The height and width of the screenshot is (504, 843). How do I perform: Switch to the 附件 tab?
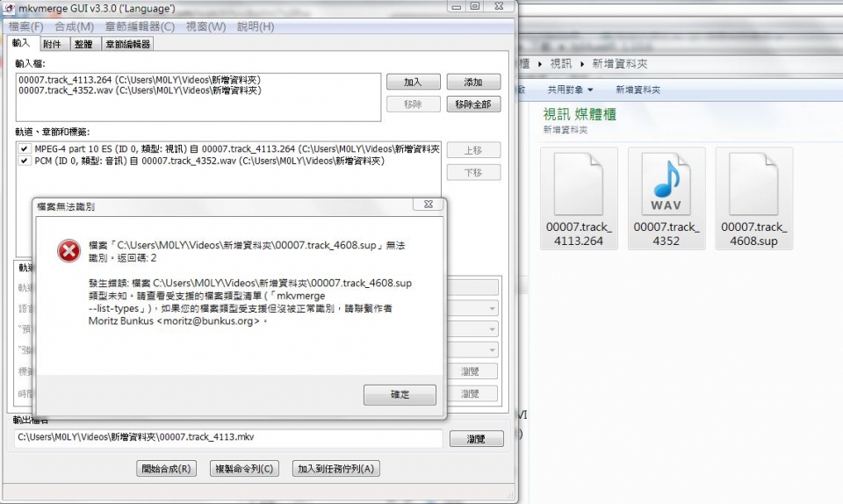pos(52,44)
